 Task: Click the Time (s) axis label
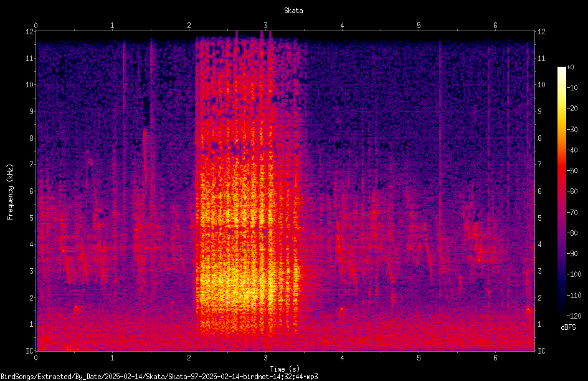285,369
